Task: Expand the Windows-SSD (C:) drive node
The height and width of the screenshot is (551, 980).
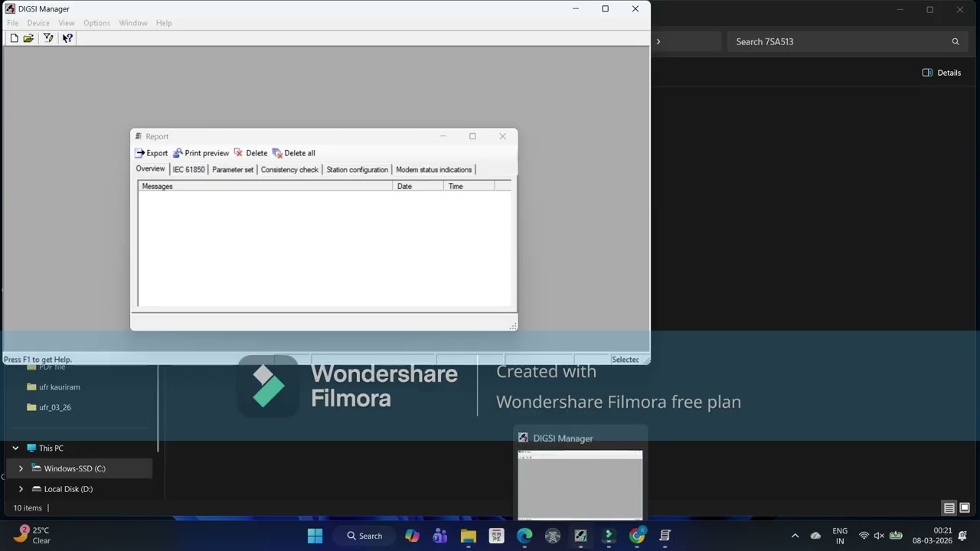Action: pyautogui.click(x=21, y=468)
